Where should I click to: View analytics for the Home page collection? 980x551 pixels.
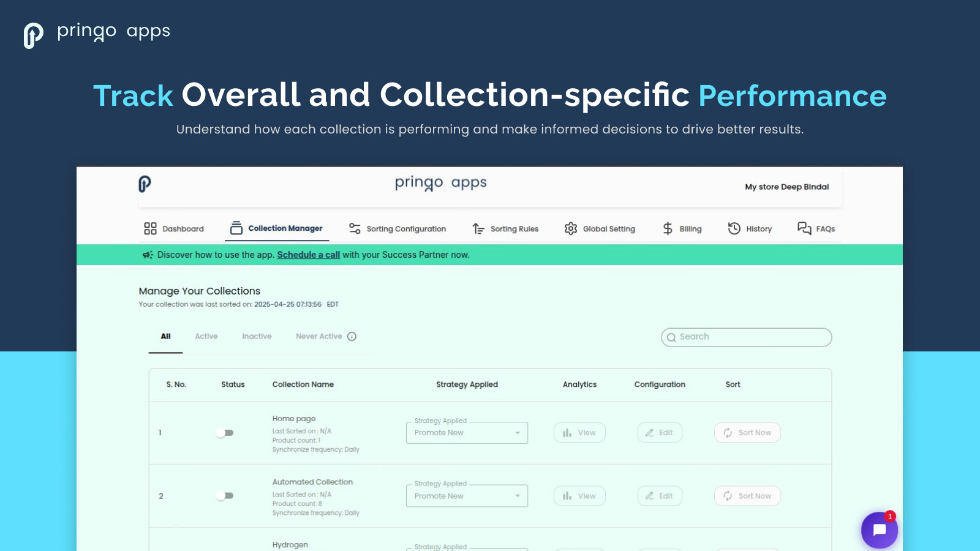click(x=579, y=433)
